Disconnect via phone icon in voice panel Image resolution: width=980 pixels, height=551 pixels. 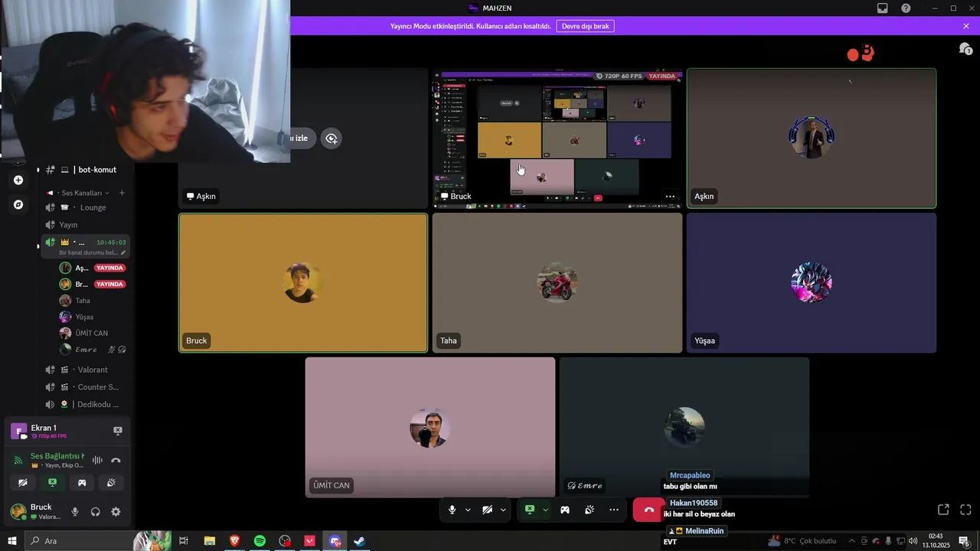click(x=116, y=461)
